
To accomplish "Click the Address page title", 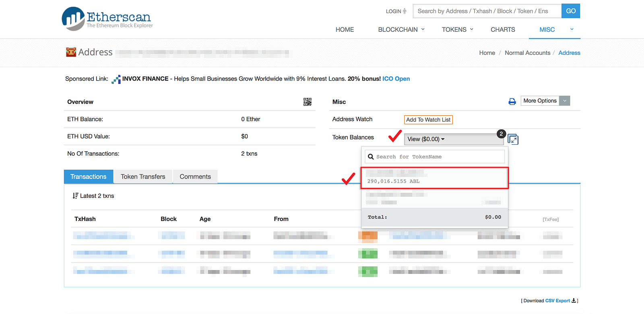I will click(x=95, y=52).
